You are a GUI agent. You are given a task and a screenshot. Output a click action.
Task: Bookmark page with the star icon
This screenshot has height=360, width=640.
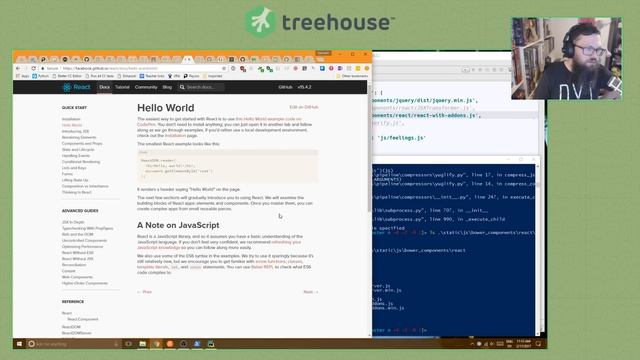224,68
